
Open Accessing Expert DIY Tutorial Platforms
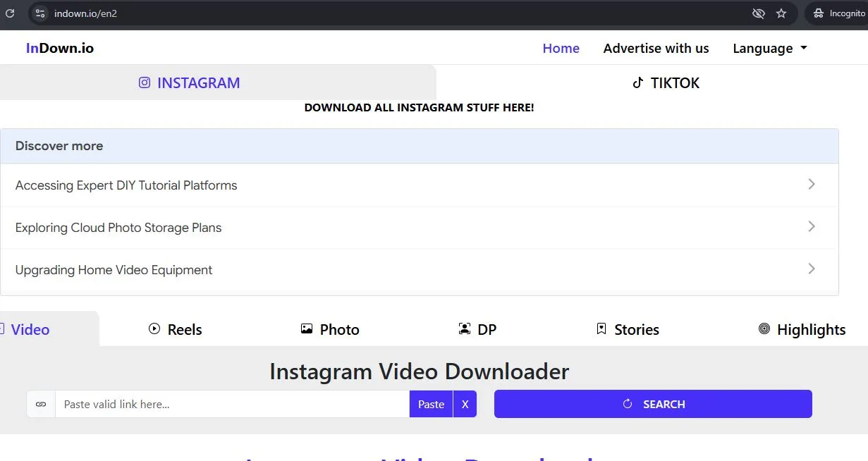coord(420,185)
